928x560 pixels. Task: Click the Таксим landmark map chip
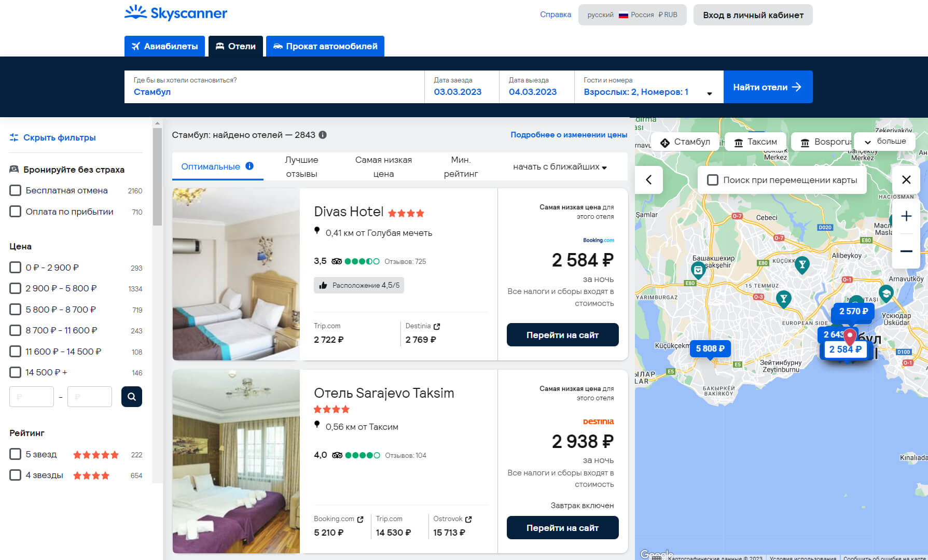pos(755,142)
